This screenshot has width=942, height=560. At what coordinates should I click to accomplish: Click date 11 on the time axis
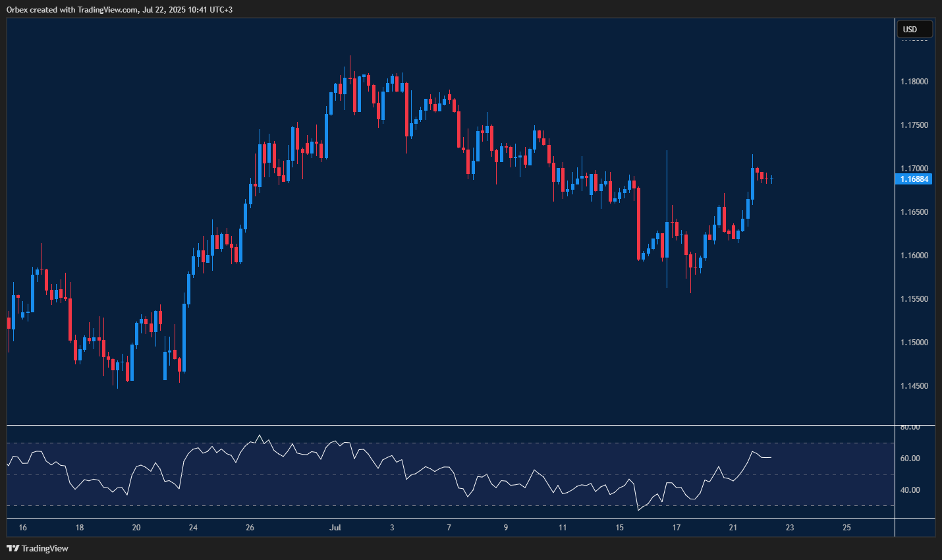(x=563, y=528)
